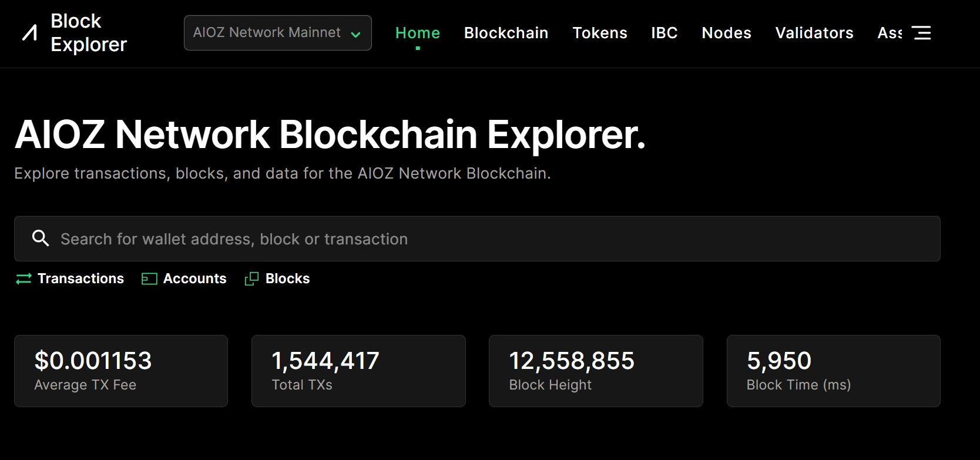Click the Total TXs stat card

[x=358, y=371]
